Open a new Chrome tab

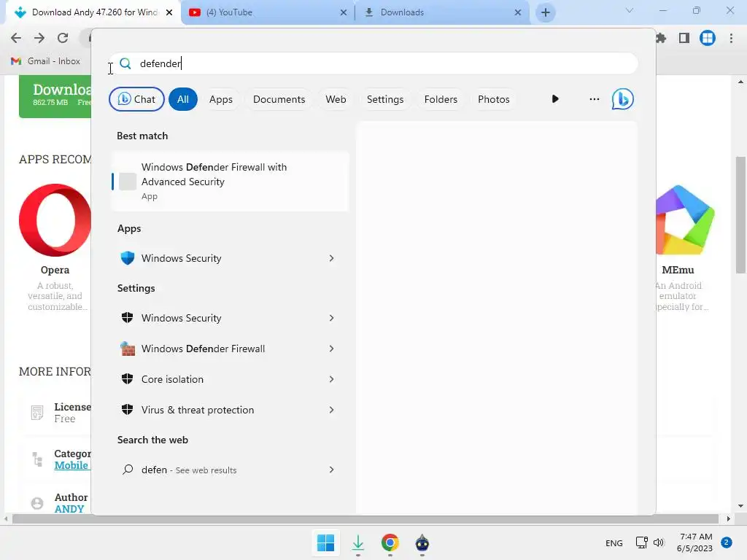point(546,12)
